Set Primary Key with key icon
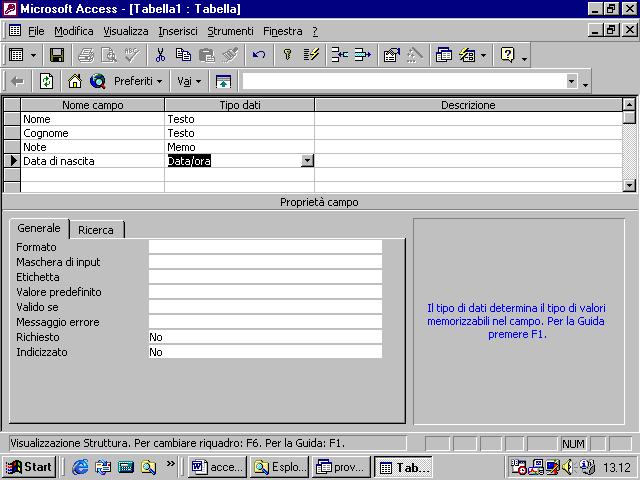Screen dimensions: 640x480 [287, 55]
